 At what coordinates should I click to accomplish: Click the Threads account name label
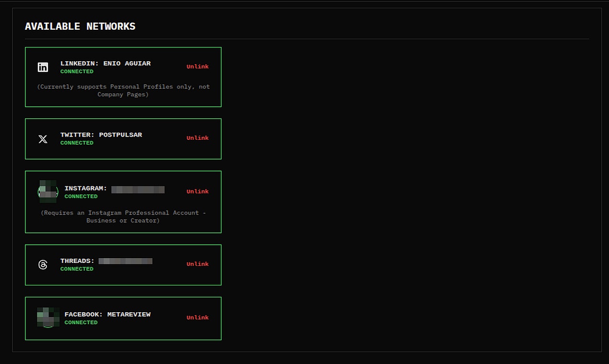tap(106, 261)
